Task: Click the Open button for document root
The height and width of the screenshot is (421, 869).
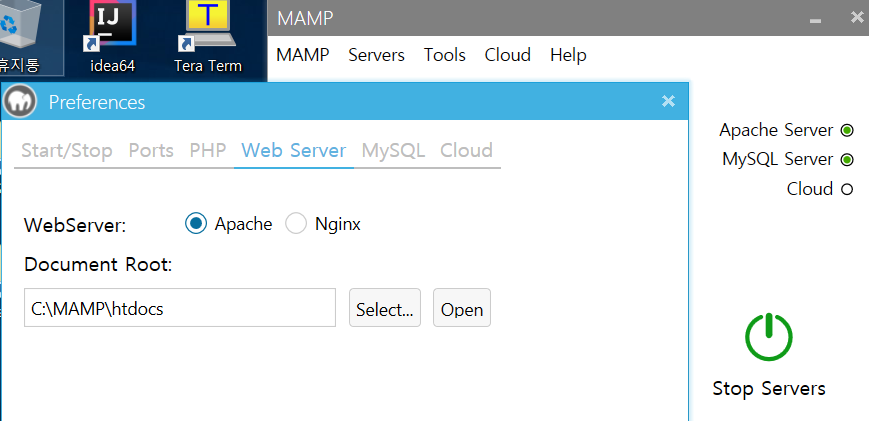Action: pos(462,307)
